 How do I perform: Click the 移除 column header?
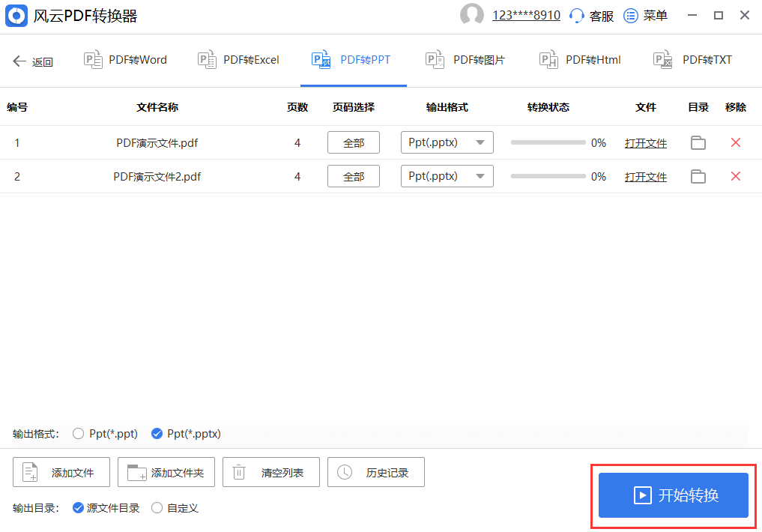tap(736, 107)
